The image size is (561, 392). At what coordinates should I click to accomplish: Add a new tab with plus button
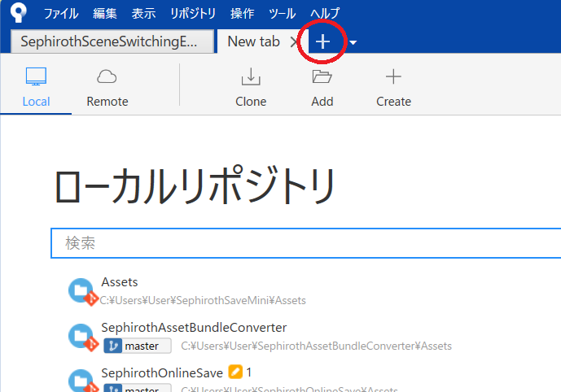click(x=322, y=41)
